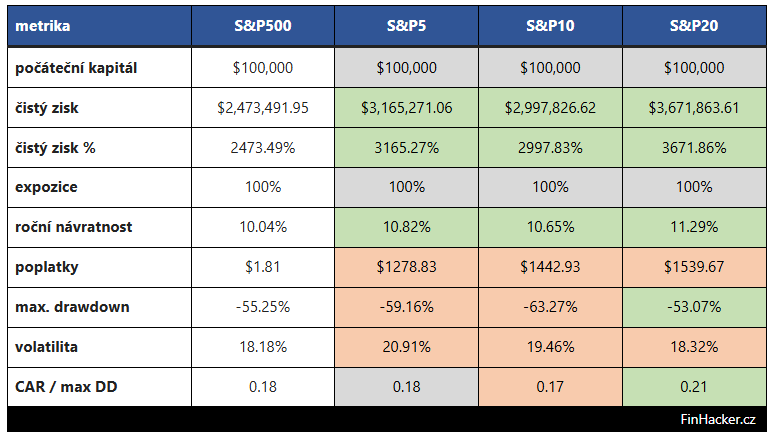772x438 pixels.
Task: Click the FinHacker.cz watermark link
Action: click(x=717, y=420)
